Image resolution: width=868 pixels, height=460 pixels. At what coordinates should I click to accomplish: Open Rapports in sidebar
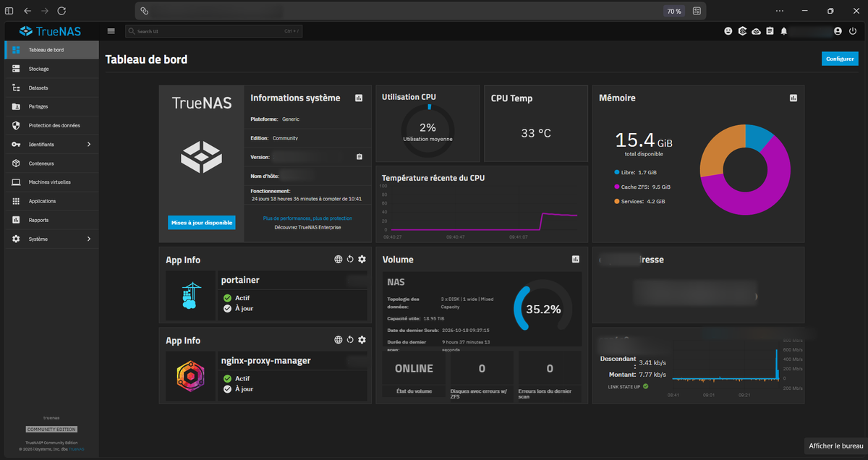click(x=52, y=220)
